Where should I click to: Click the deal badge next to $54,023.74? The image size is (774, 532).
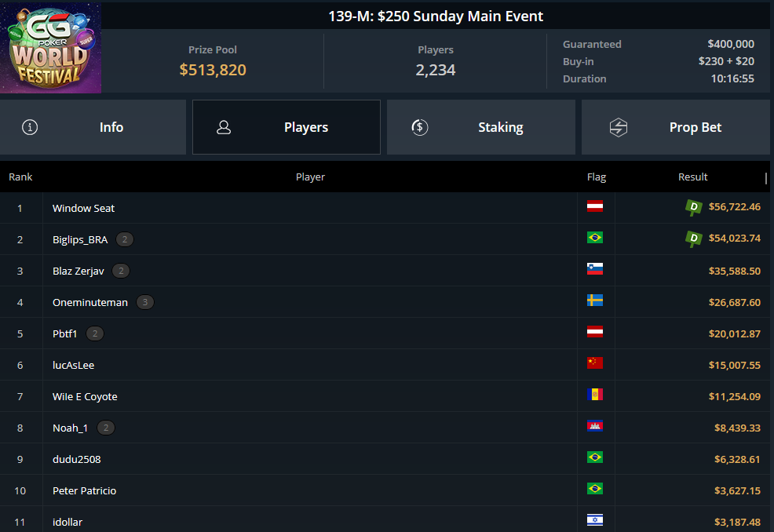693,239
